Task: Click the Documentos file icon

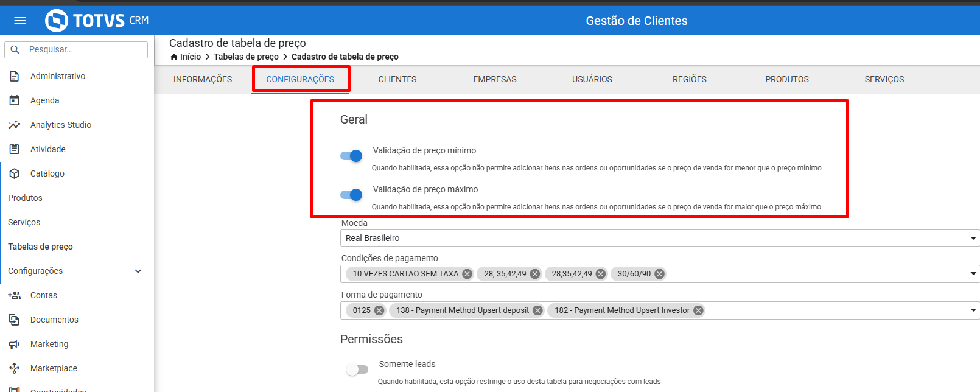Action: pos(15,320)
